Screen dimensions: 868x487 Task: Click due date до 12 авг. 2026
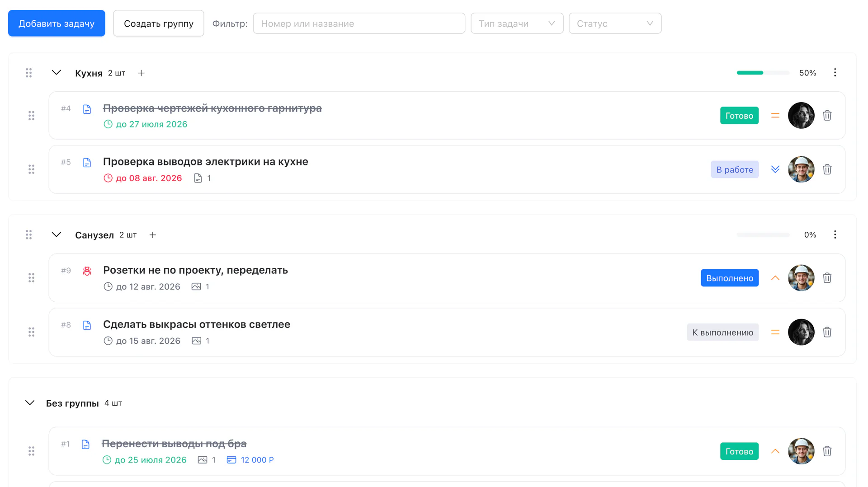click(142, 286)
